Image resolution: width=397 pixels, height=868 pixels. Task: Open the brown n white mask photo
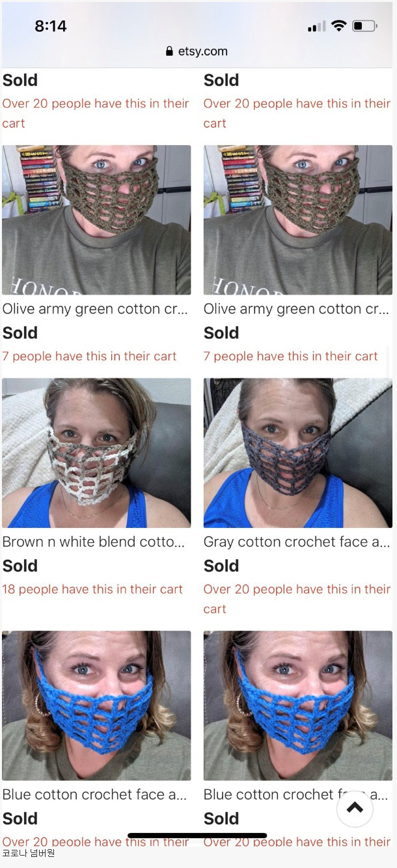[96, 453]
